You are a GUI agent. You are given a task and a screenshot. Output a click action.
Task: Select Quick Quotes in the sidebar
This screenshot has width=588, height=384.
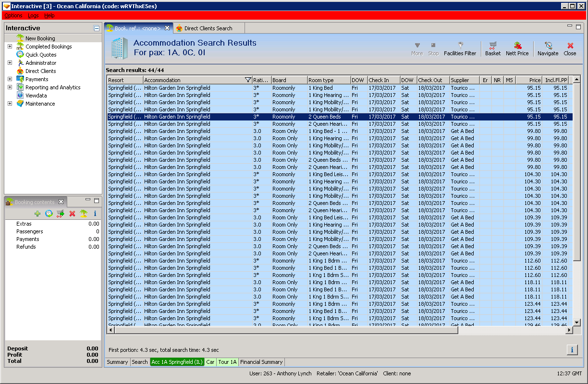pos(41,55)
